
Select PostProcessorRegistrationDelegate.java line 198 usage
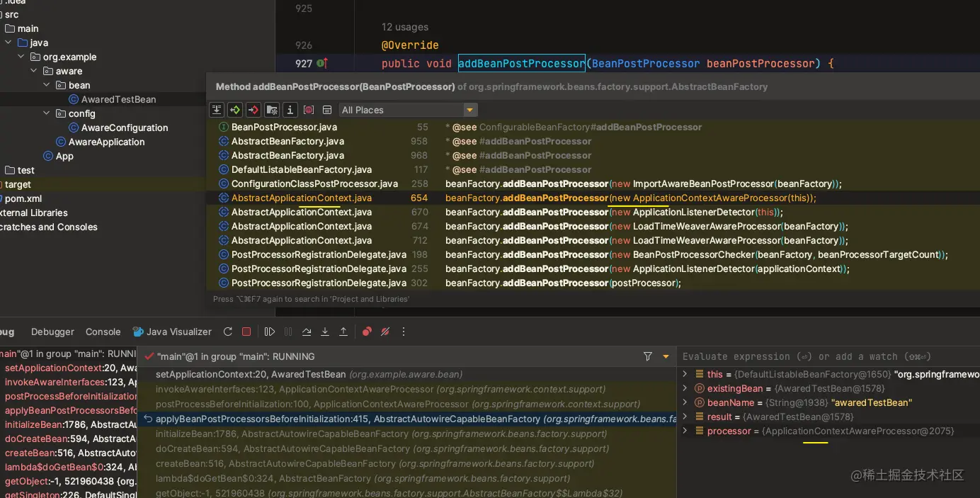(593, 254)
